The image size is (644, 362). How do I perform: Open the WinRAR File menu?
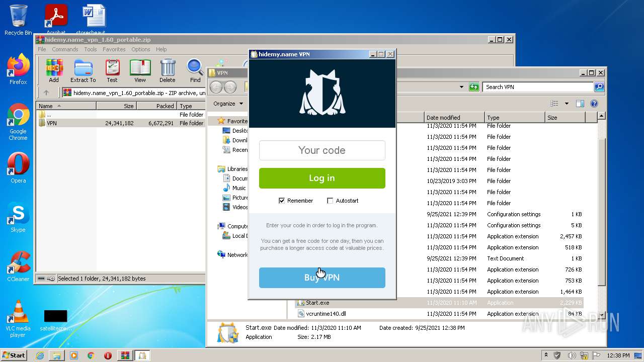(42, 49)
